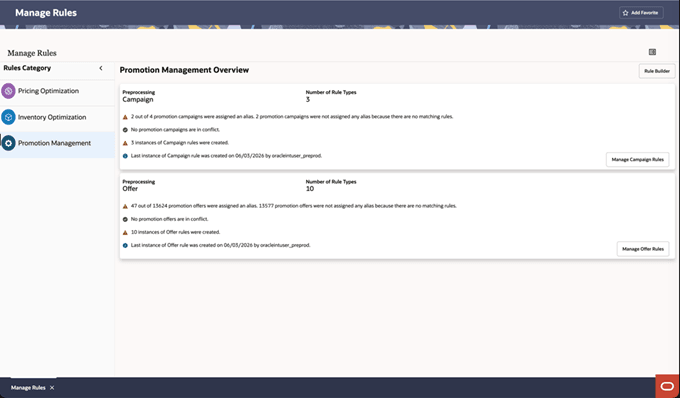This screenshot has height=398, width=680.
Task: Click the '2 out of 4 promotion campaigns' message
Action: [x=292, y=117]
